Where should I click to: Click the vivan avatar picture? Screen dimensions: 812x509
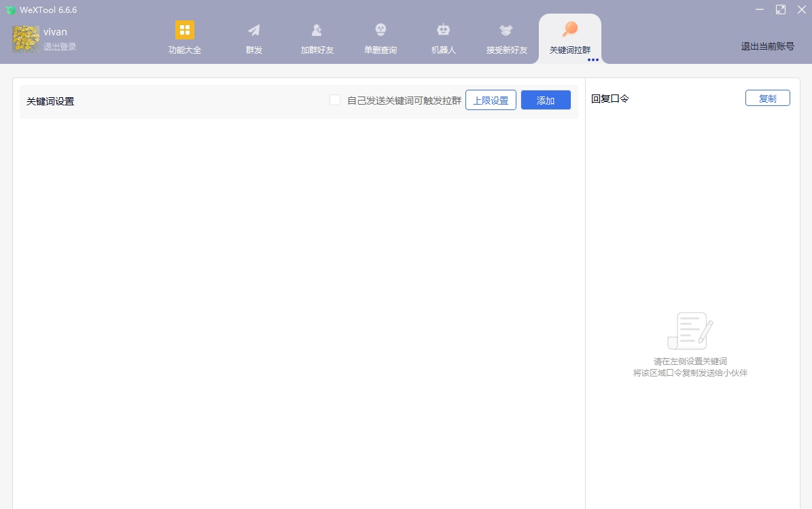tap(25, 39)
